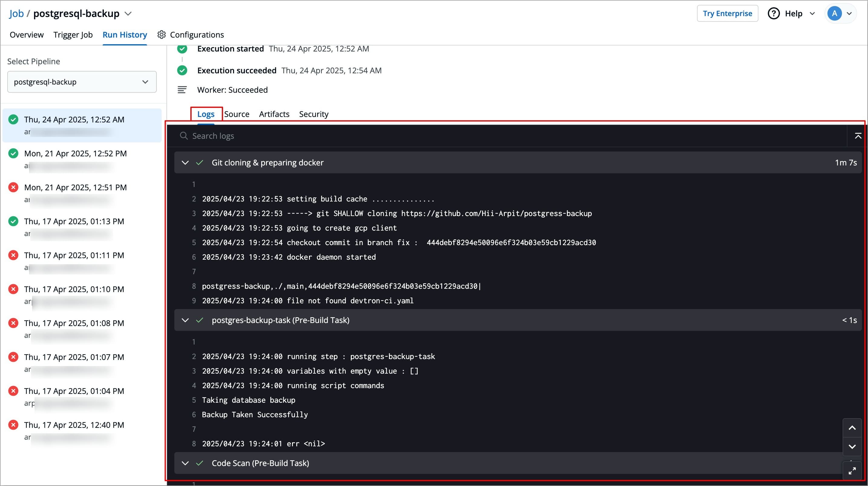Click the Try Enterprise button
868x486 pixels.
(x=727, y=14)
